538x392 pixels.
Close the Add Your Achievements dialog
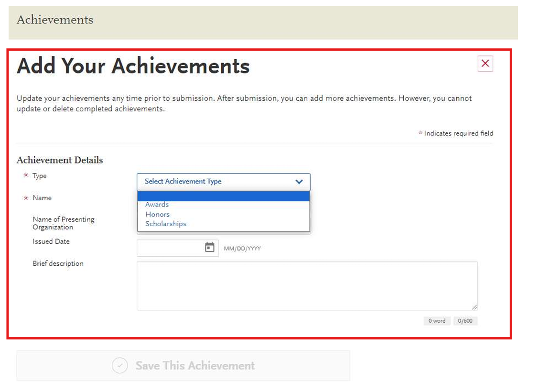tap(485, 64)
